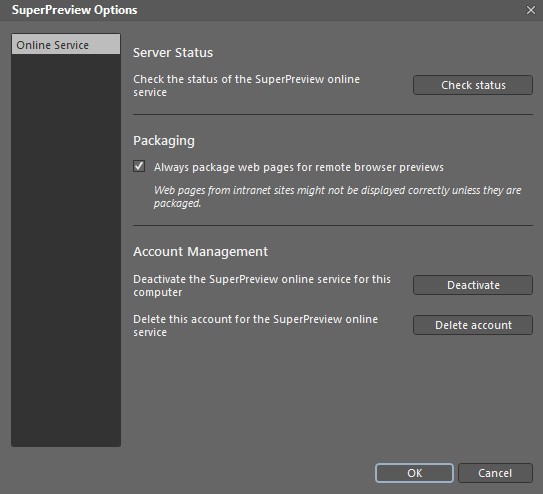The height and width of the screenshot is (494, 543).
Task: Click the SuperPreview Options title text
Action: pos(74,10)
